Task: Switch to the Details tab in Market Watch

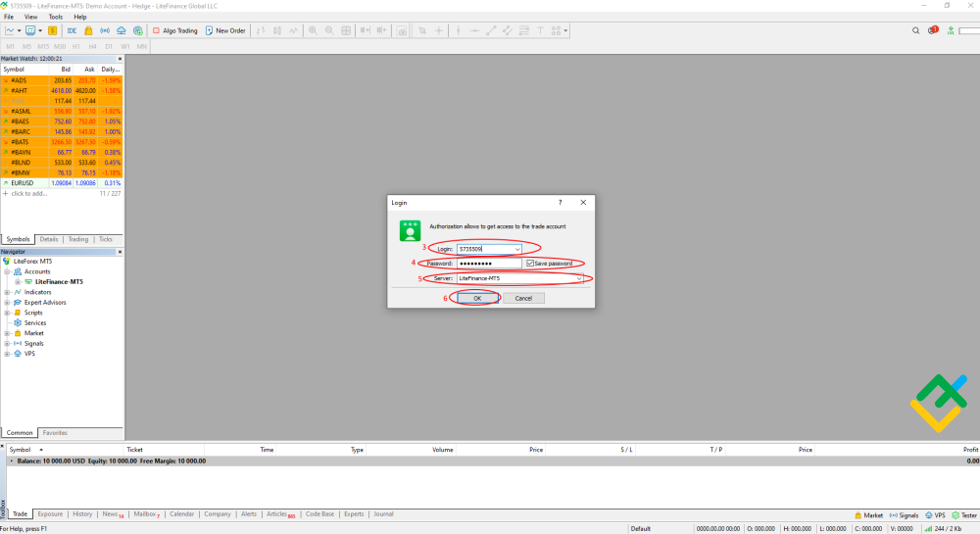Action: (x=49, y=239)
